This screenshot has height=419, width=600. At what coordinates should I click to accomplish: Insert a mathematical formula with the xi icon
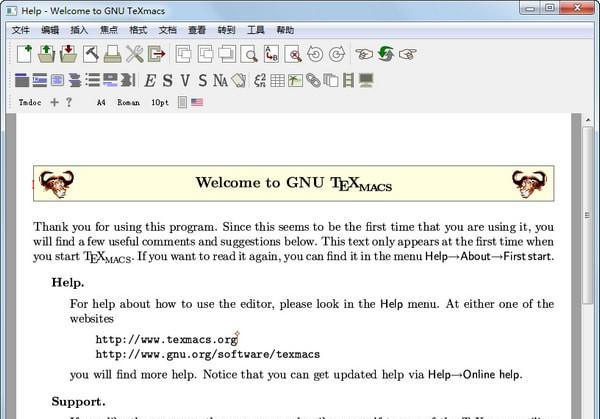260,80
